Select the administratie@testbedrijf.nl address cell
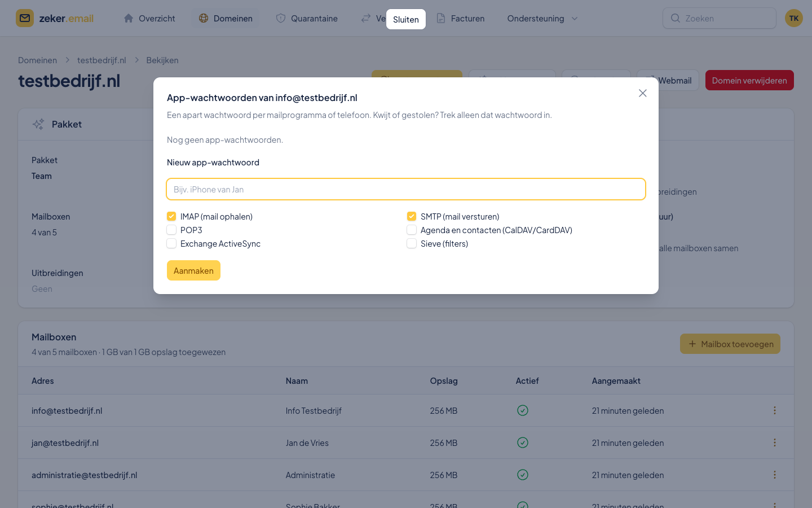This screenshot has height=508, width=812. [x=85, y=475]
